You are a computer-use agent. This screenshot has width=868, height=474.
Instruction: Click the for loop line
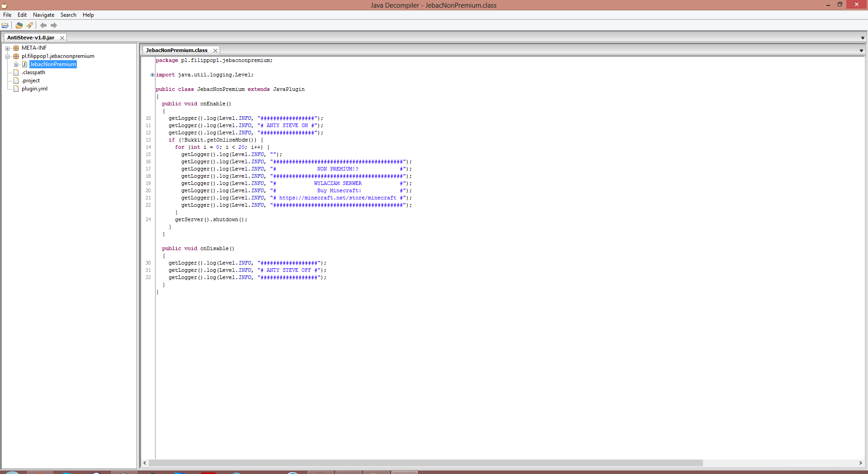click(x=222, y=147)
